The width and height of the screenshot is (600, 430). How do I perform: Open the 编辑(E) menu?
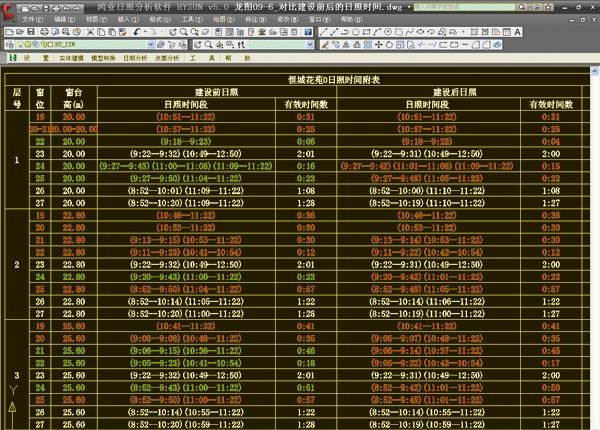click(64, 19)
